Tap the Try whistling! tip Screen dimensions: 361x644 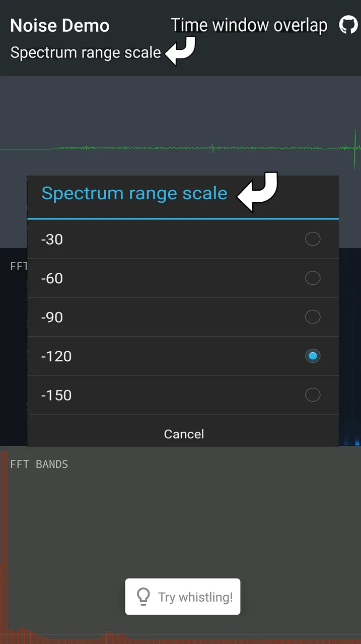point(183,597)
